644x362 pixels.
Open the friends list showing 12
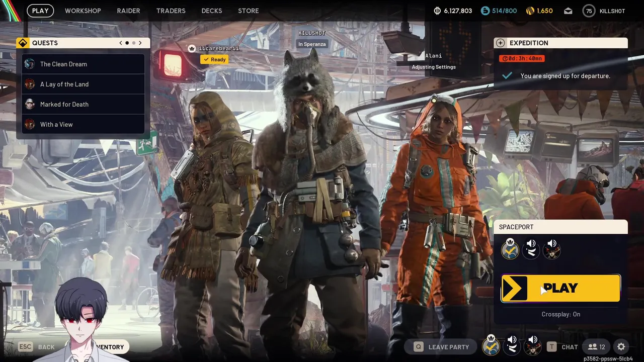[x=596, y=347]
